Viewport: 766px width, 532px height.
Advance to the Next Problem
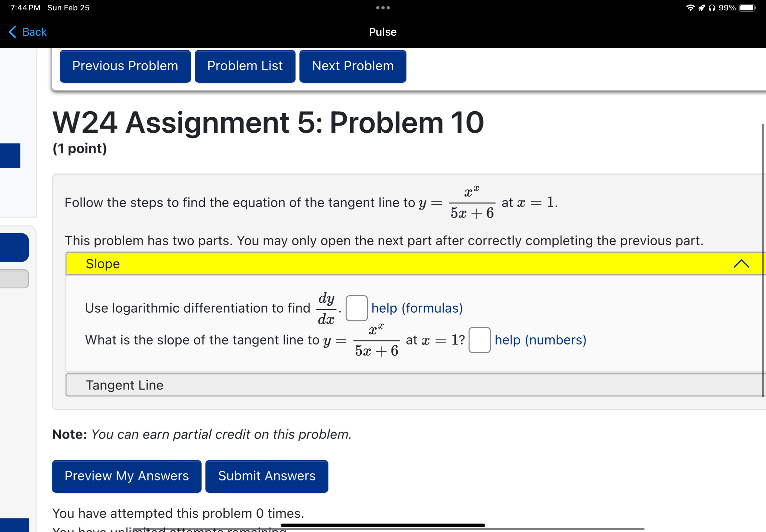(x=352, y=66)
